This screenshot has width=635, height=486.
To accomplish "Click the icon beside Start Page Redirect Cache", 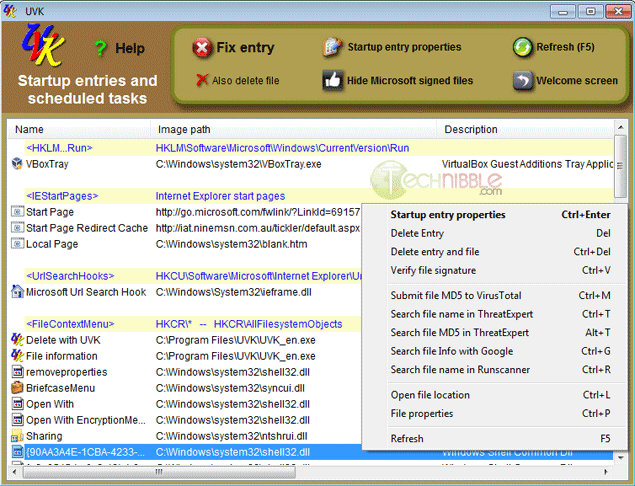I will [x=17, y=228].
